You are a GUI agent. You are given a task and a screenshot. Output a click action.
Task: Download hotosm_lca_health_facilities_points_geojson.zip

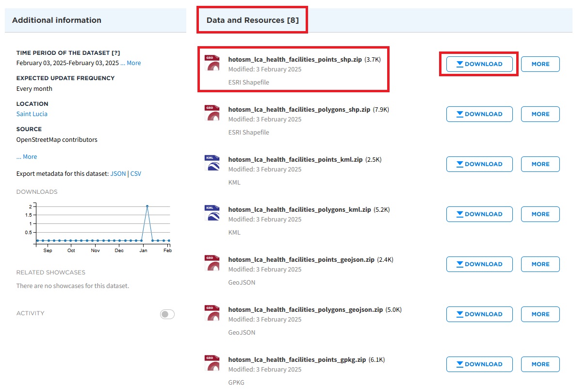[479, 264]
